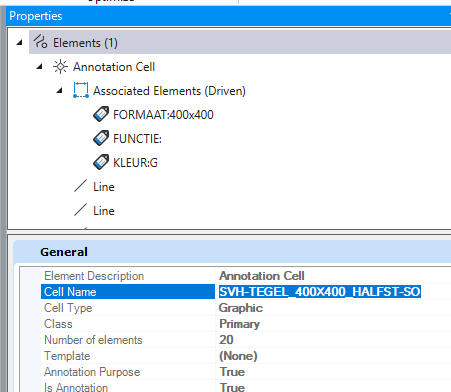The width and height of the screenshot is (451, 392).
Task: Click the tag icon beside FUNCTIE:
Action: pyautogui.click(x=101, y=138)
